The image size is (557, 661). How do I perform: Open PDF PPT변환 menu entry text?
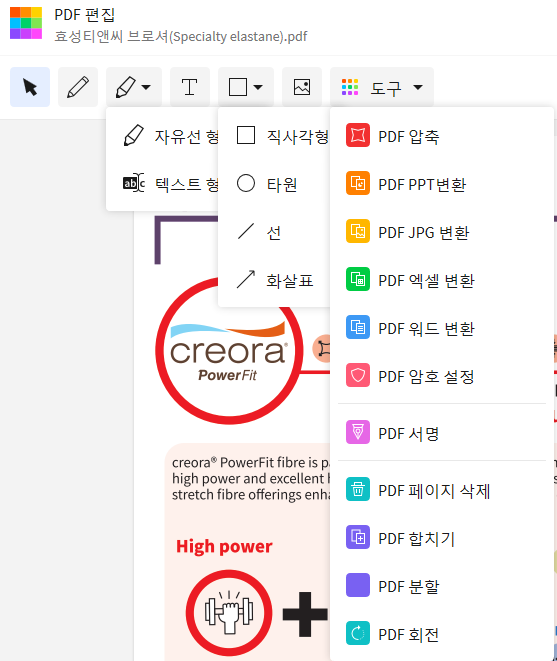tap(422, 185)
